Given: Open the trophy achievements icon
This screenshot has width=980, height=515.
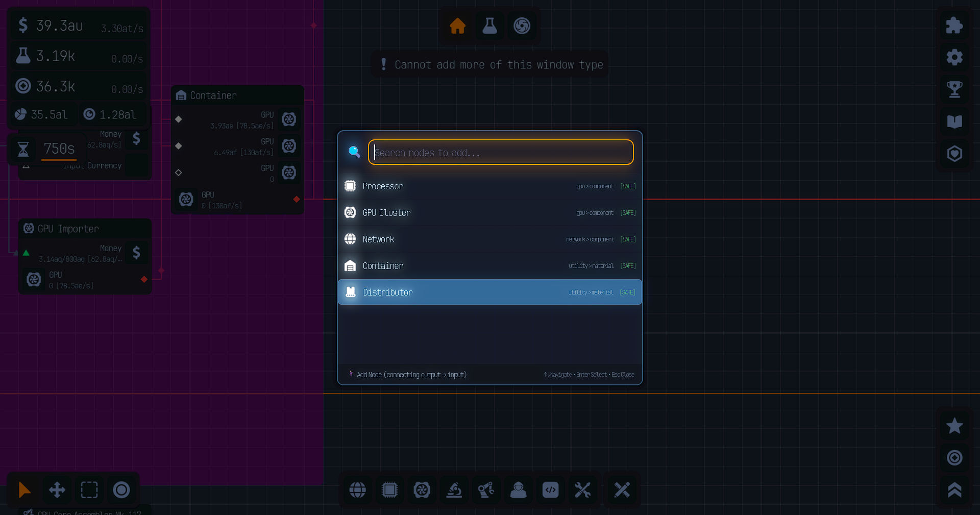Looking at the screenshot, I should (954, 89).
